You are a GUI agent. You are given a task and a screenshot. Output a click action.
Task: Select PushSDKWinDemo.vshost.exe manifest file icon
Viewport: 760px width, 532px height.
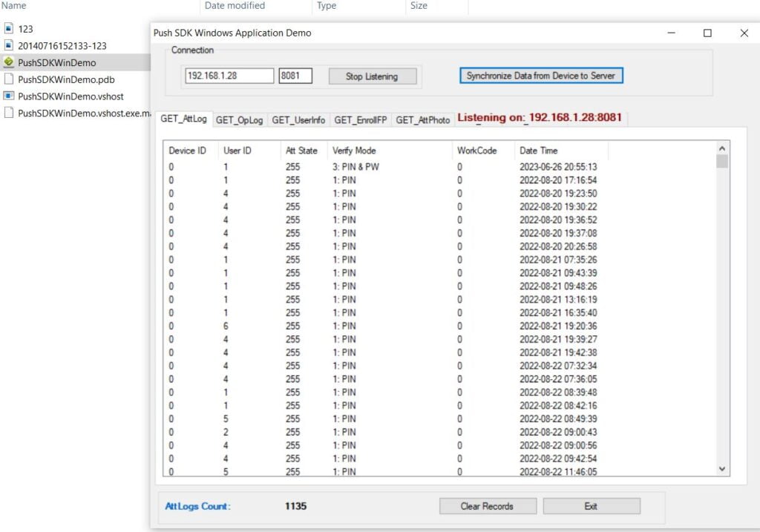click(9, 113)
